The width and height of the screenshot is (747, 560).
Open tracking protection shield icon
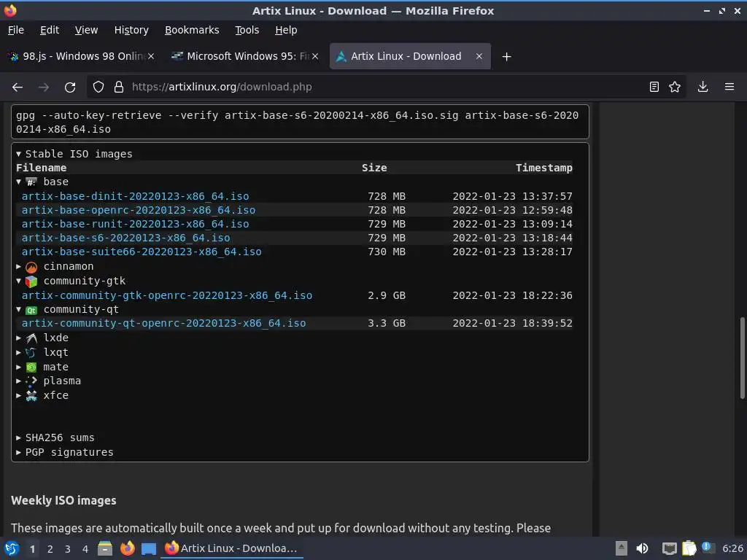pyautogui.click(x=98, y=87)
